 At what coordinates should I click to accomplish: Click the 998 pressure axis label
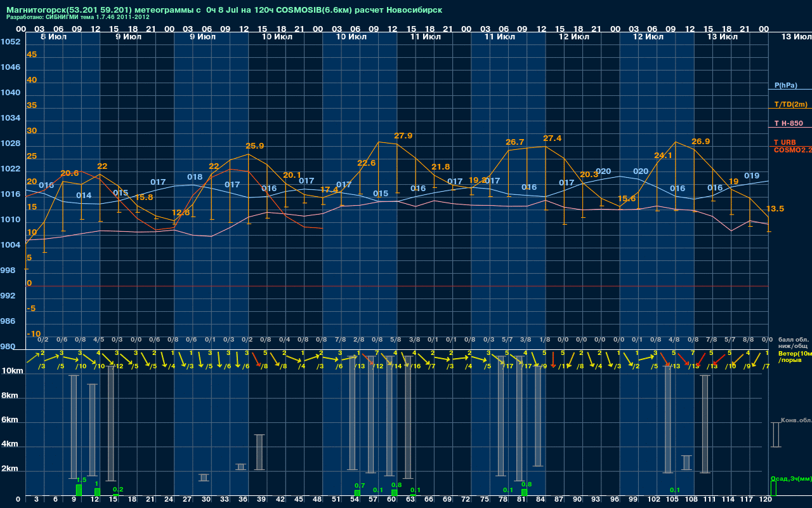pyautogui.click(x=8, y=271)
